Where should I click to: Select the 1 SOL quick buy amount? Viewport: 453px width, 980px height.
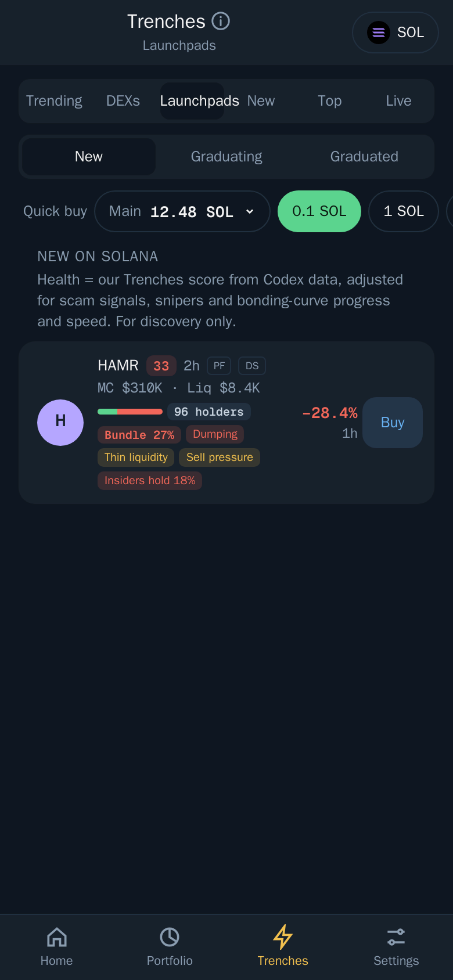pos(404,211)
